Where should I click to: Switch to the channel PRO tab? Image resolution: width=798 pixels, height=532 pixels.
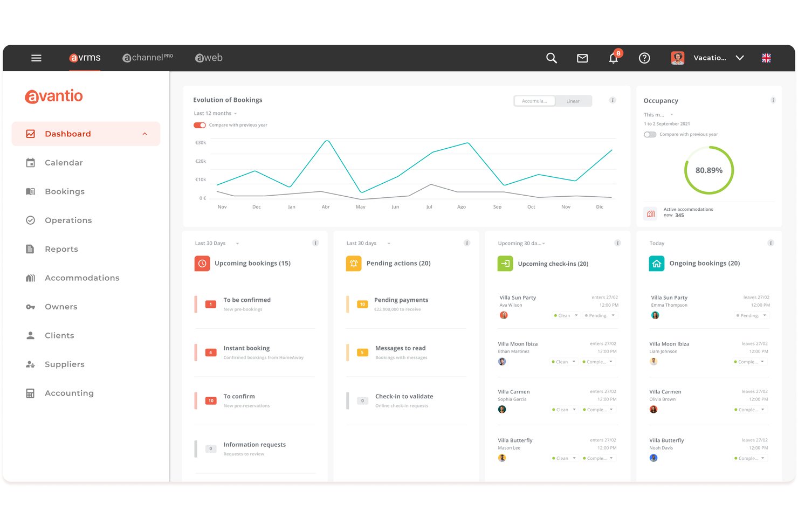click(x=148, y=58)
